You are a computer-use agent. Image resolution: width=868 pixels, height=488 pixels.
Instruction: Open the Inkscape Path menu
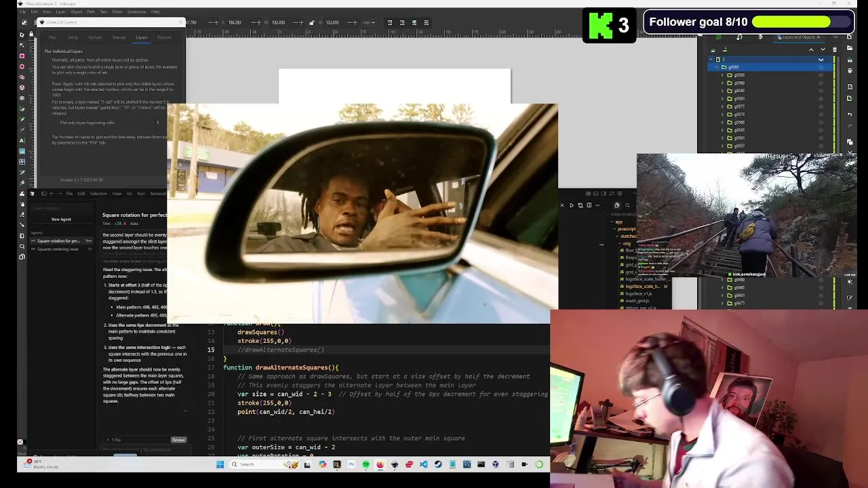point(91,12)
